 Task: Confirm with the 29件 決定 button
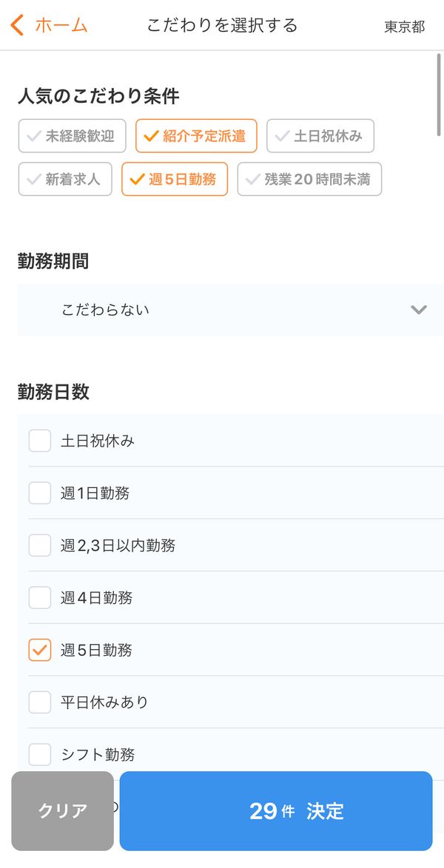click(276, 811)
